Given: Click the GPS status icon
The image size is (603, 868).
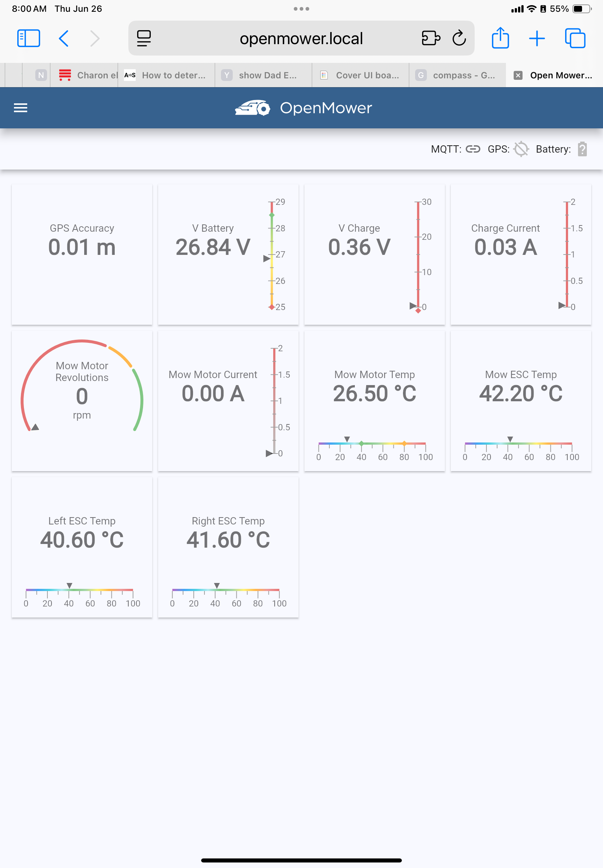Looking at the screenshot, I should tap(521, 149).
